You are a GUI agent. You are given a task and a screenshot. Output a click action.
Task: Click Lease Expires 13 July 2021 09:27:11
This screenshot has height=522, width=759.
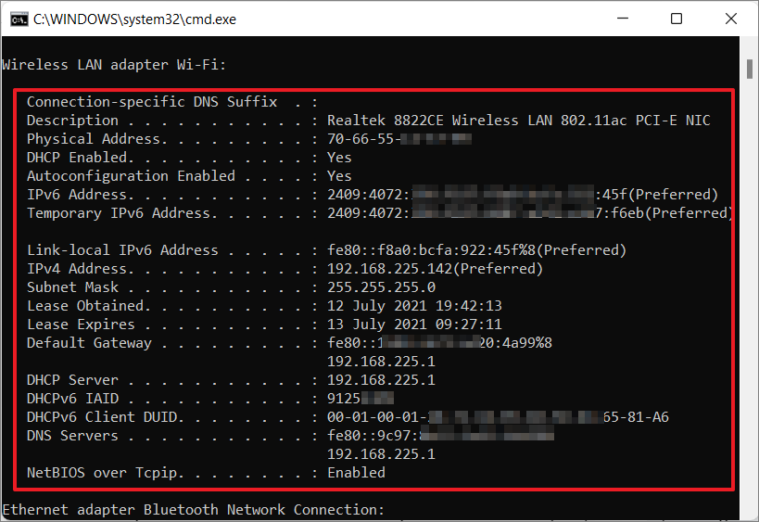click(414, 324)
